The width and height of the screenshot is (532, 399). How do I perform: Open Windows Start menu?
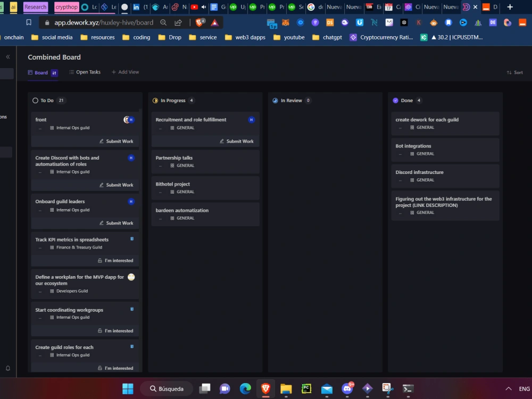[x=128, y=388]
